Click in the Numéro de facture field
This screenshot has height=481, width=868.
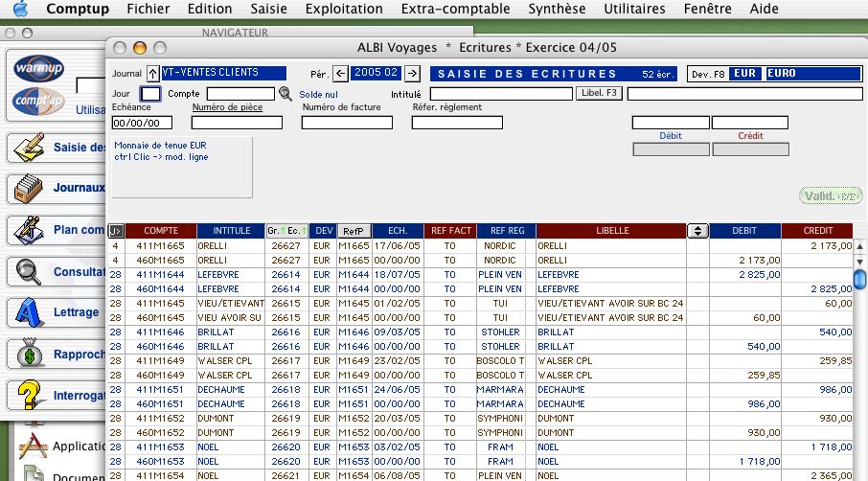(347, 123)
